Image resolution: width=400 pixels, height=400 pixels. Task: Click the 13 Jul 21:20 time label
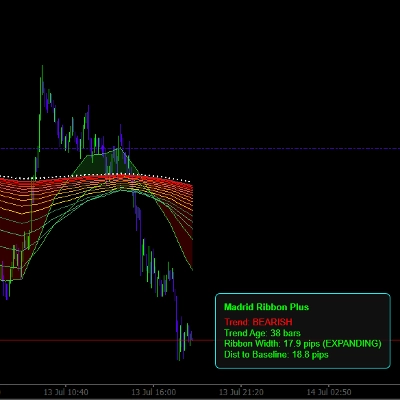241,392
